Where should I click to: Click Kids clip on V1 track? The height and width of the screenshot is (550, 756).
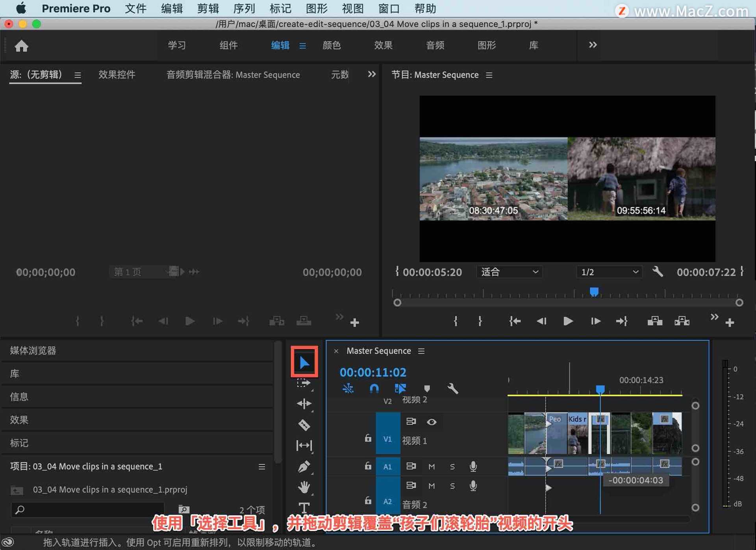[x=578, y=433]
